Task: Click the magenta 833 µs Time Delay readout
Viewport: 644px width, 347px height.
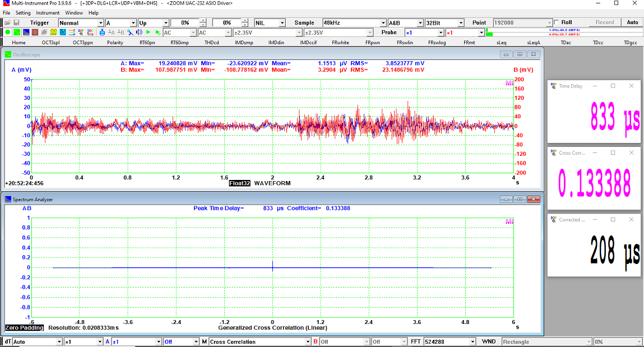Action: tap(615, 117)
